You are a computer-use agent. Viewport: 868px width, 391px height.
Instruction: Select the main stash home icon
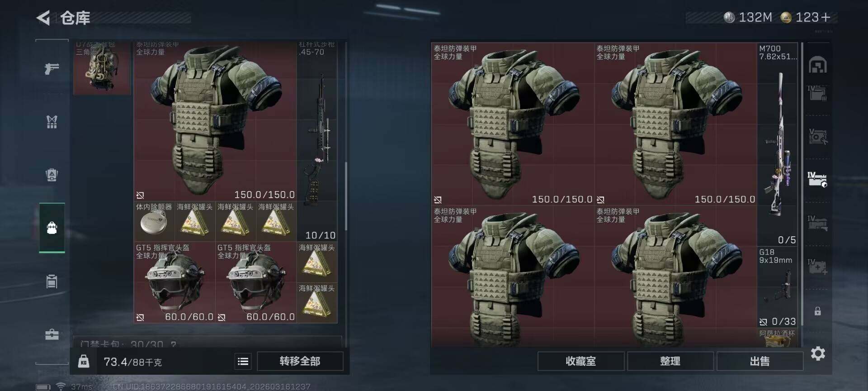pyautogui.click(x=818, y=65)
